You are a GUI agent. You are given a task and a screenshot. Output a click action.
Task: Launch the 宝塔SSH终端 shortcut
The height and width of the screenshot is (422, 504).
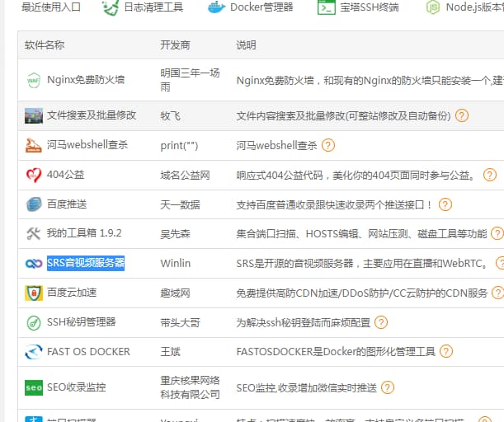point(358,7)
